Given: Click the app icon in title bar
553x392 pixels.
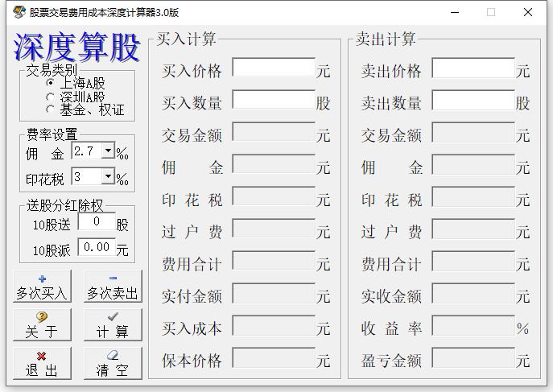Looking at the screenshot, I should 19,12.
